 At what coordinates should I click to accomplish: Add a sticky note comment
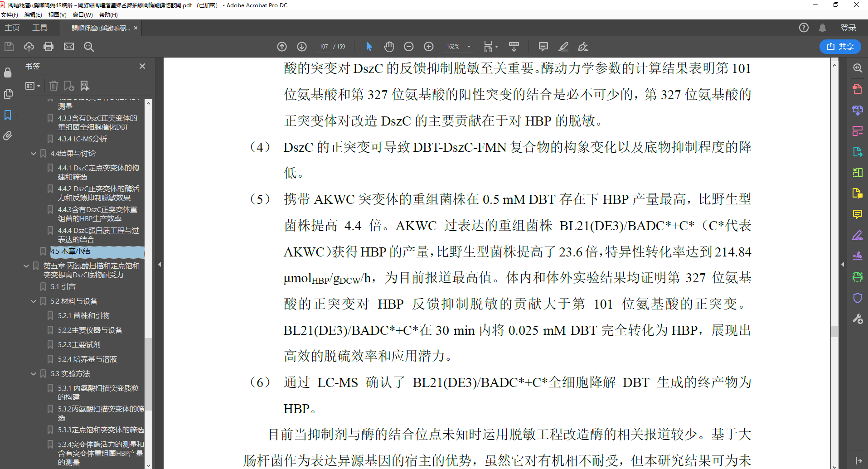[x=543, y=47]
